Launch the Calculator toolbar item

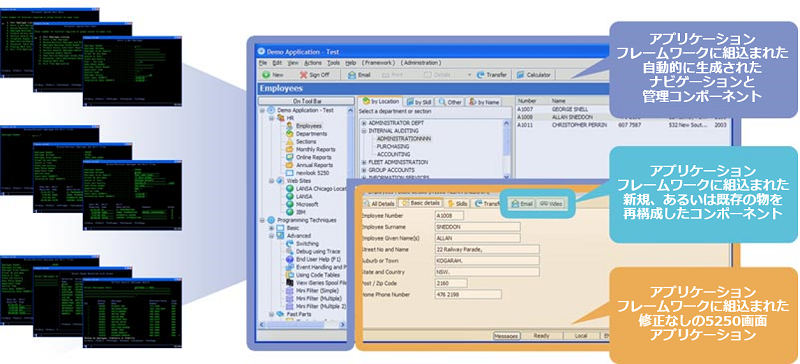534,75
